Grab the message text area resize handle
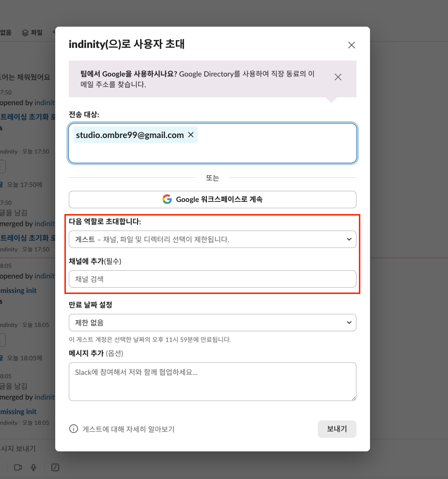Screen dimensions: 448x479 coord(354,398)
